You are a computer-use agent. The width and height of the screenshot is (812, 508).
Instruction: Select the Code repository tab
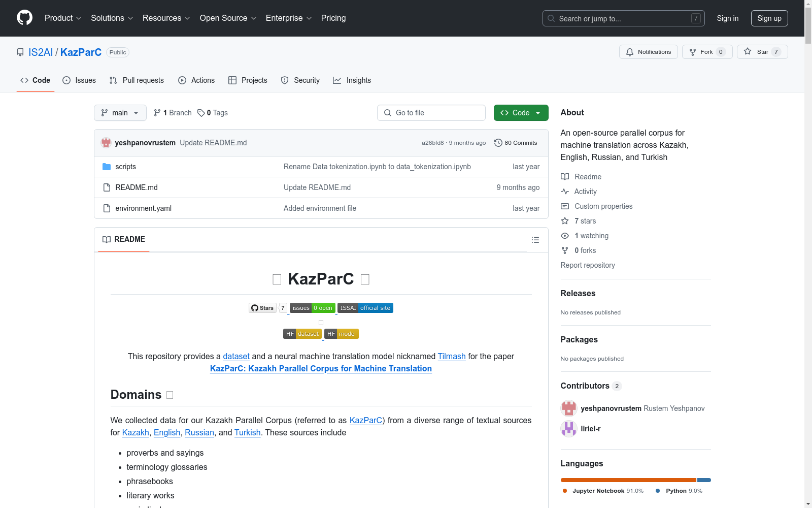(x=36, y=80)
